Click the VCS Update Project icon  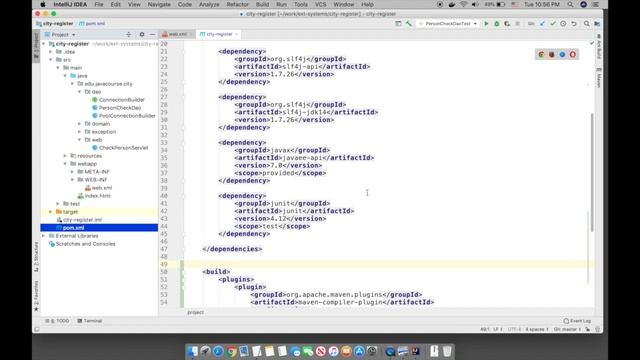click(x=542, y=24)
